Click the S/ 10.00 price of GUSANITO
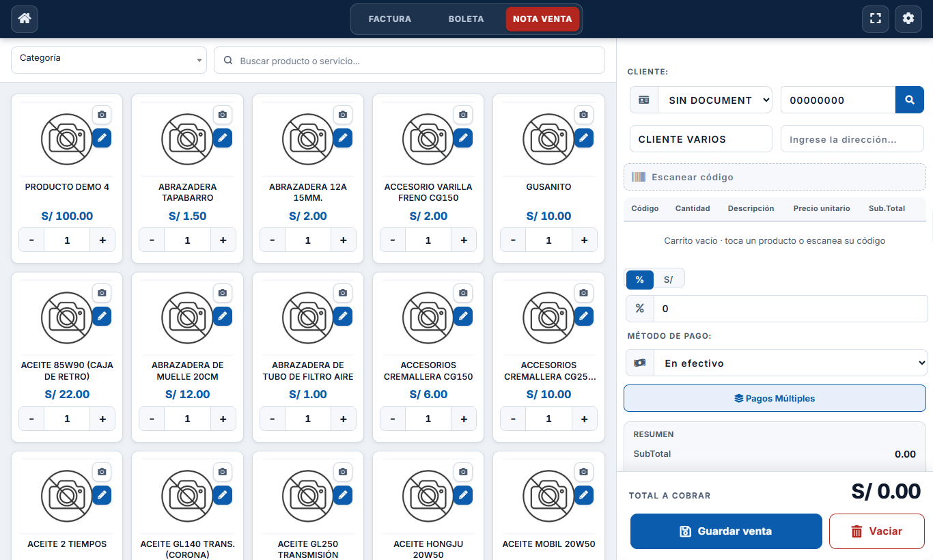 coord(548,216)
